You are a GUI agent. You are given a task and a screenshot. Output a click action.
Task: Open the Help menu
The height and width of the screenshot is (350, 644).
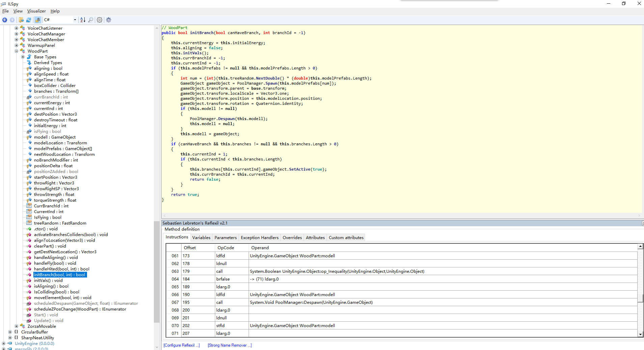point(55,11)
